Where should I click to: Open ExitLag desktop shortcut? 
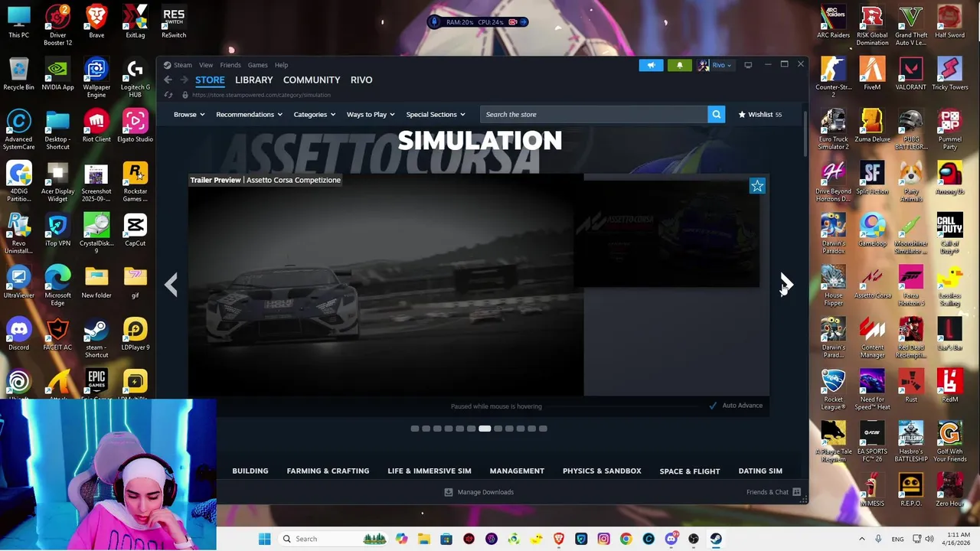pyautogui.click(x=135, y=22)
